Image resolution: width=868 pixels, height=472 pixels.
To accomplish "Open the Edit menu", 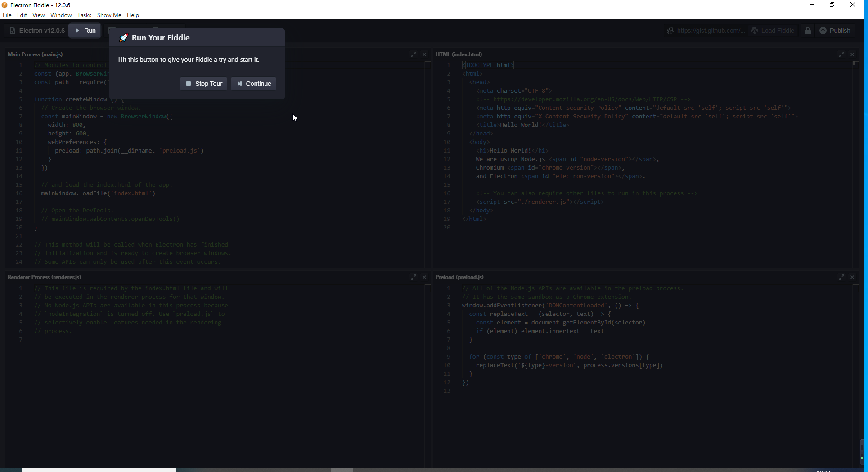I will point(22,15).
